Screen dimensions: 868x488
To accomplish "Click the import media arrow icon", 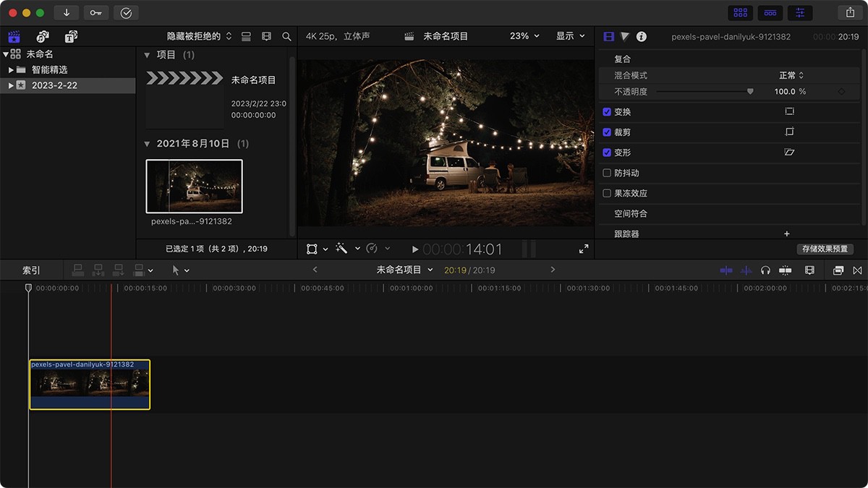I will click(x=66, y=13).
